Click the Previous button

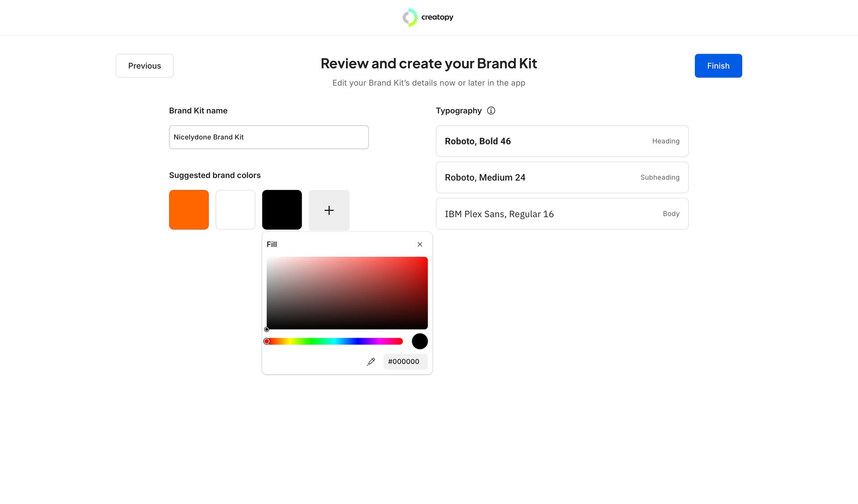tap(144, 65)
